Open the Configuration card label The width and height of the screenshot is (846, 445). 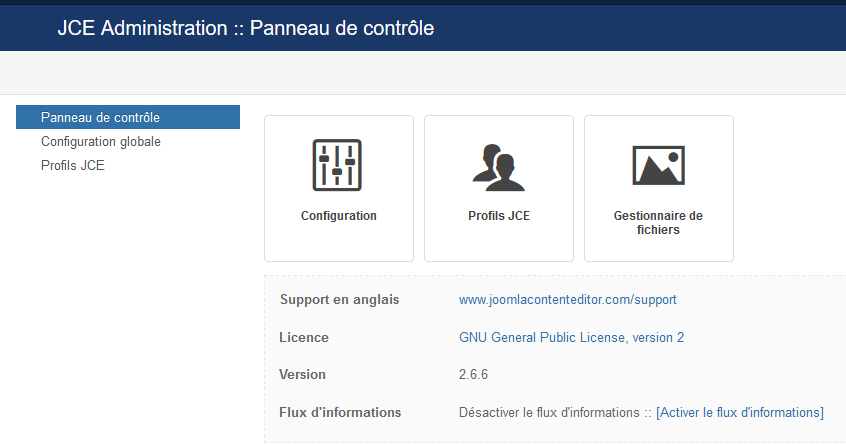click(339, 216)
